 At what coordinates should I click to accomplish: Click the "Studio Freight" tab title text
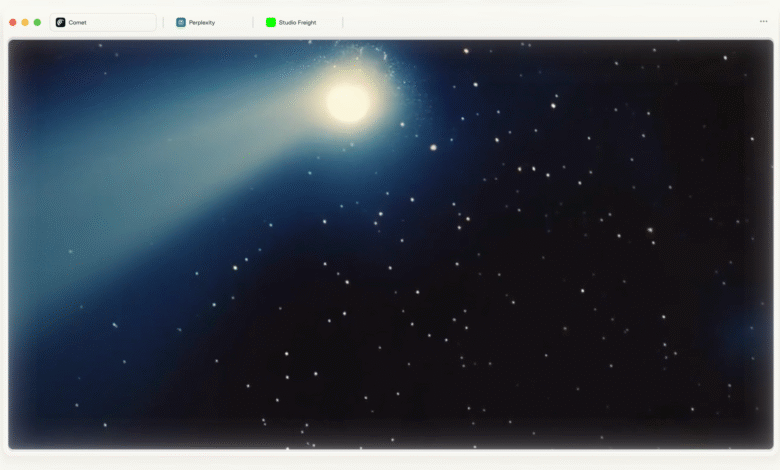(298, 22)
